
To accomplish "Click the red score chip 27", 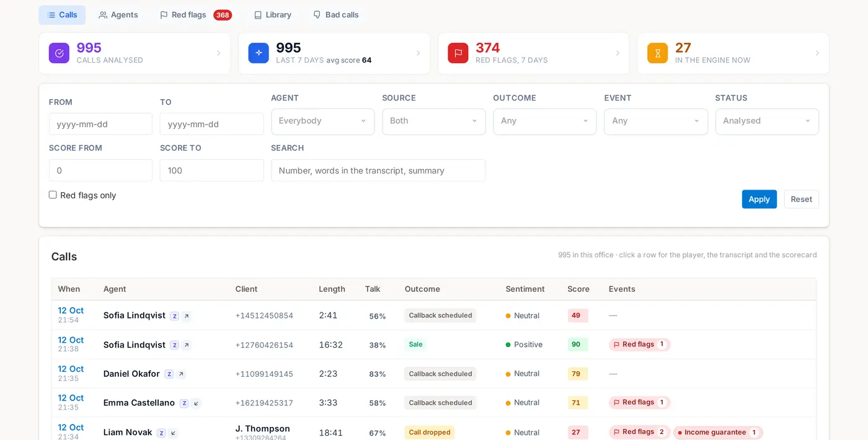I will 578,433.
